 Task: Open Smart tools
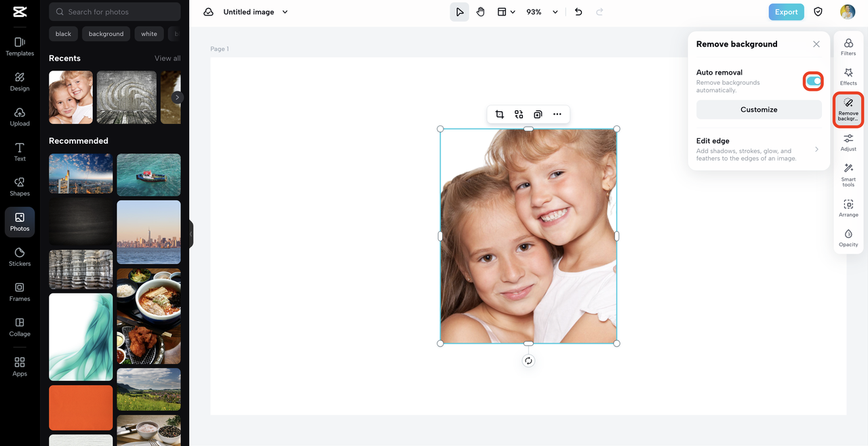848,175
